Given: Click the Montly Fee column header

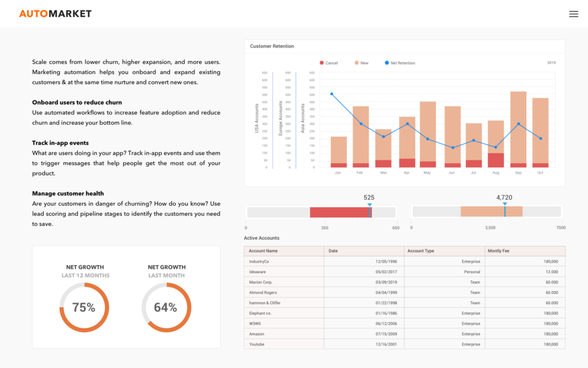Looking at the screenshot, I should (x=498, y=251).
